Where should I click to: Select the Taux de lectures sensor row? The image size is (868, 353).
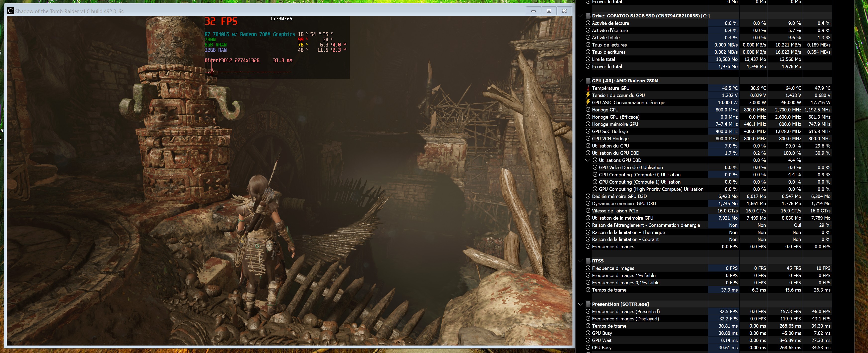(609, 45)
